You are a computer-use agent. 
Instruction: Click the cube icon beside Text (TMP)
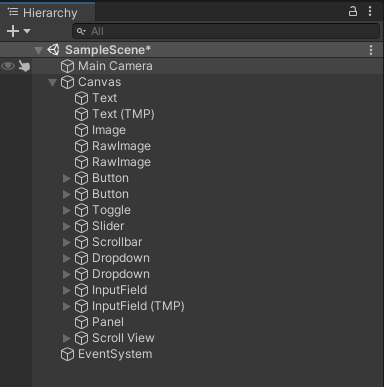point(81,114)
